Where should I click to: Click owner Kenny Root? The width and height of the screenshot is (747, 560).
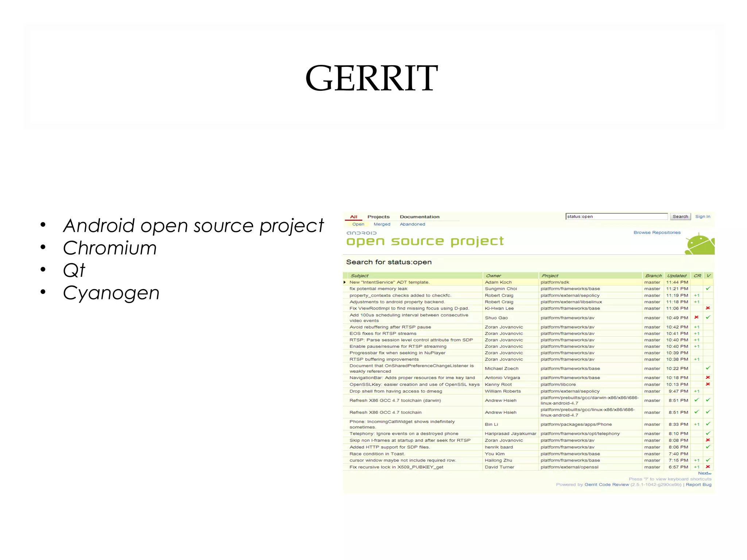(498, 385)
